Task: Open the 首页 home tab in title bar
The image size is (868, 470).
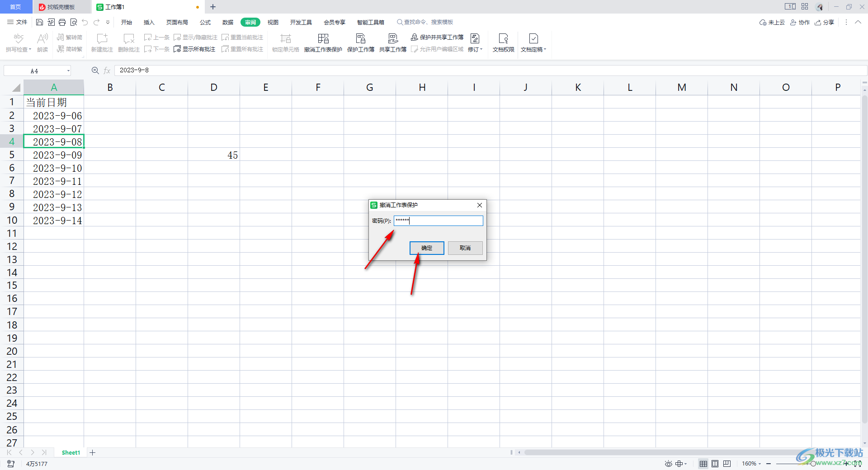Action: pos(16,7)
